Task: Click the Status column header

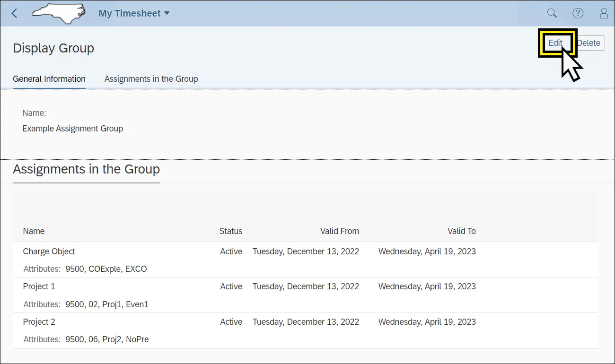Action: point(230,231)
